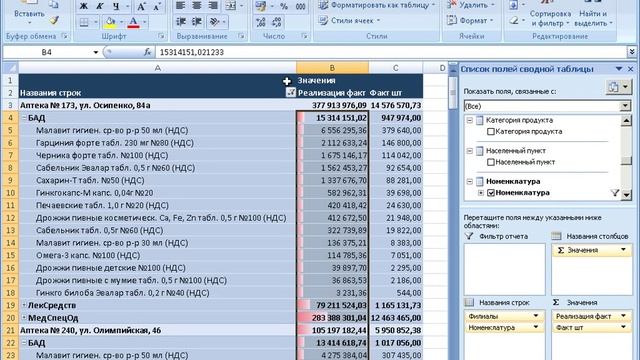Open the Названия строк filter button
The image size is (640, 360).
290,93
